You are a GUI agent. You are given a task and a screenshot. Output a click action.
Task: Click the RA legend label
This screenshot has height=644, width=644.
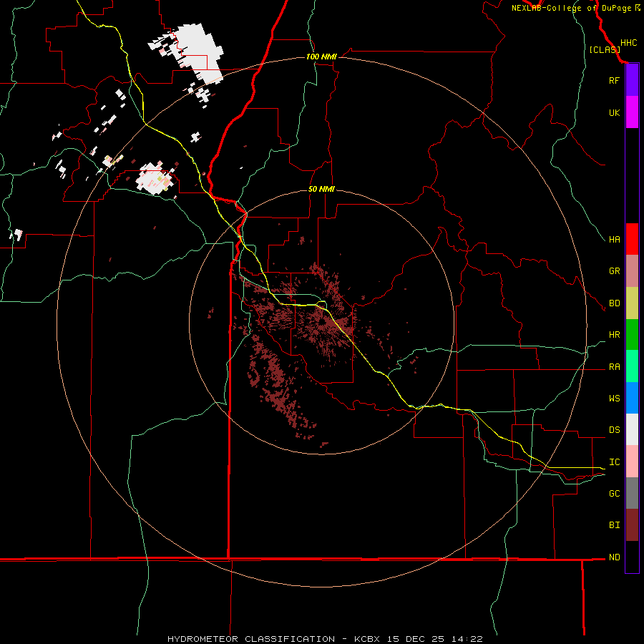(614, 367)
